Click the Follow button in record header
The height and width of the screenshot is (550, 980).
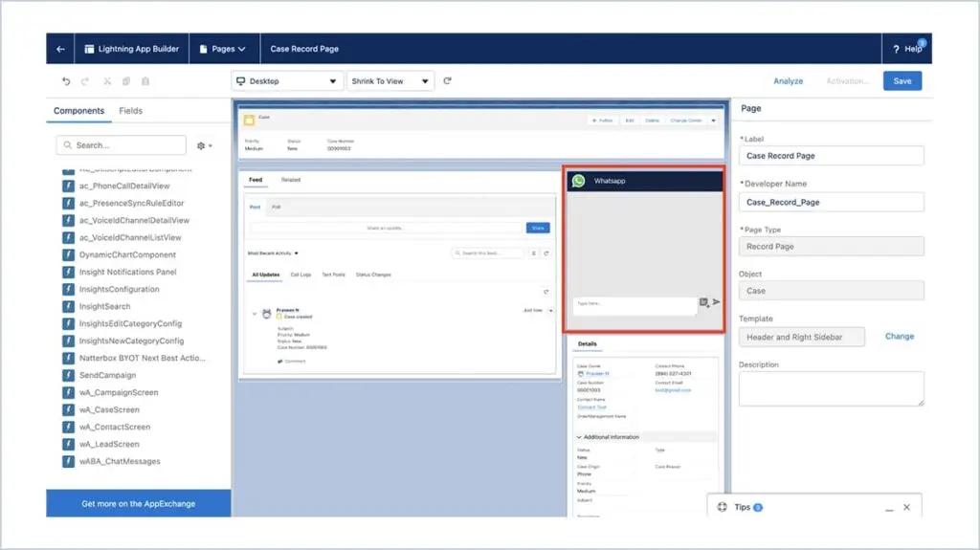click(603, 120)
